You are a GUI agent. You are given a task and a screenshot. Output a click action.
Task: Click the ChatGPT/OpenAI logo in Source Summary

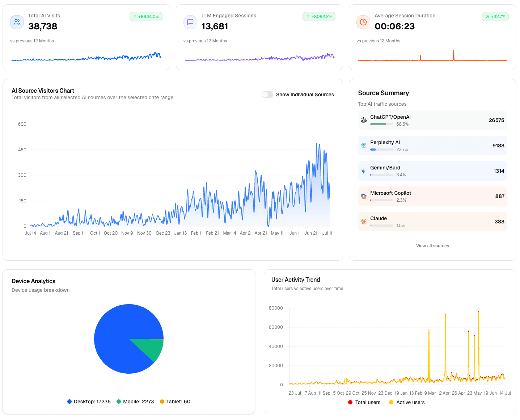[x=363, y=120]
